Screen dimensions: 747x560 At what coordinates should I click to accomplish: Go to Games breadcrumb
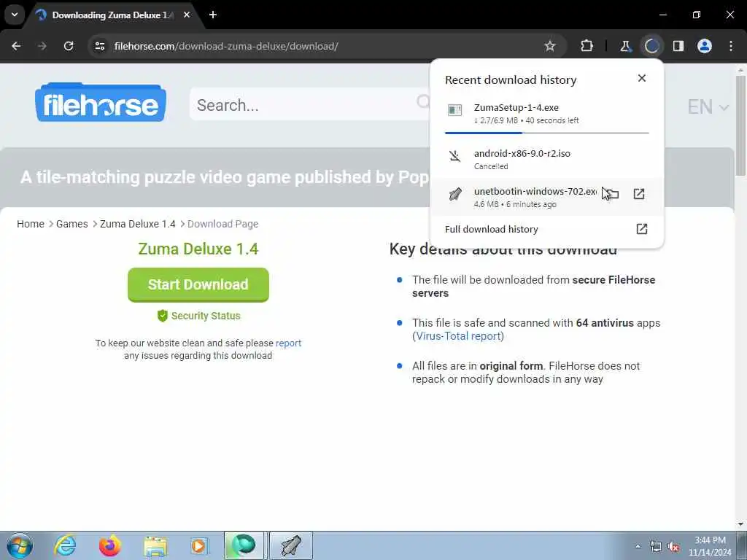72,224
